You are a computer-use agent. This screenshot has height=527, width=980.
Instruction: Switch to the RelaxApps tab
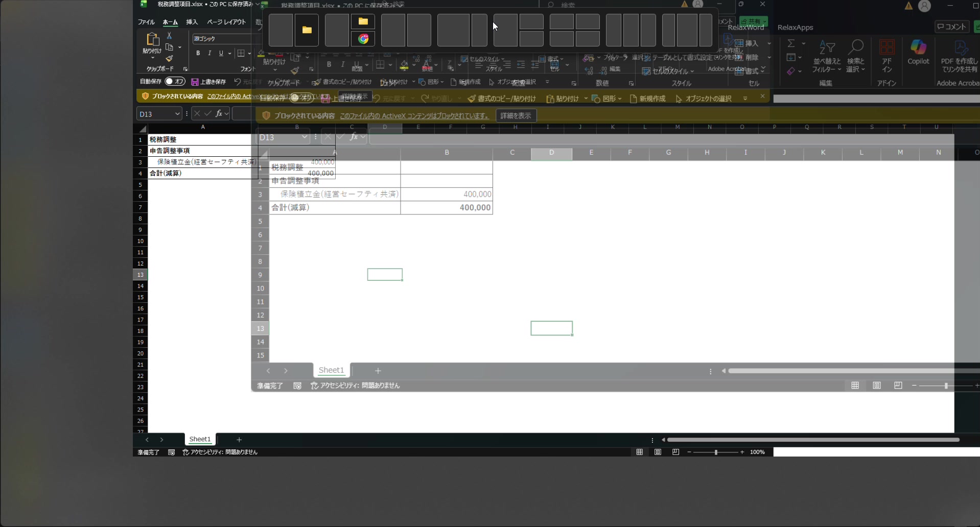pos(795,28)
